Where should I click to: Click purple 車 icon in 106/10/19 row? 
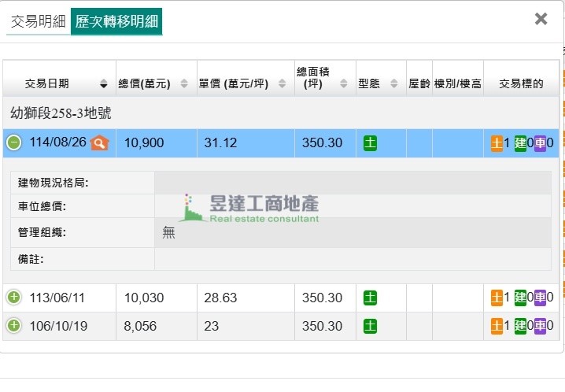(540, 326)
